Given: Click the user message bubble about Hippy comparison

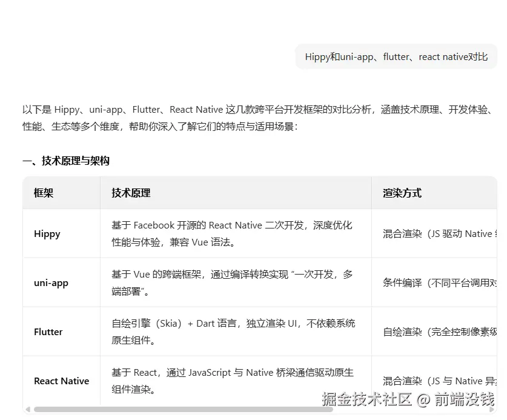Looking at the screenshot, I should click(x=396, y=56).
